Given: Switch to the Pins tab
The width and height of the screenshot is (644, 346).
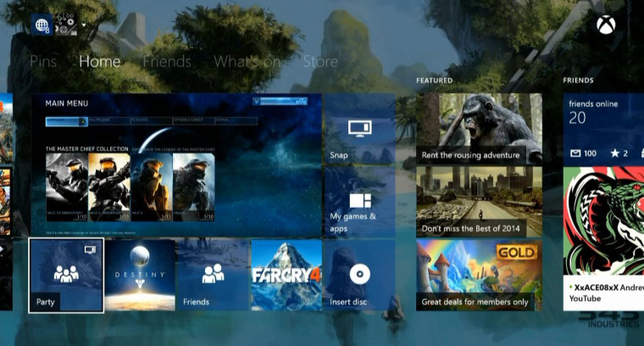Looking at the screenshot, I should click(x=43, y=62).
